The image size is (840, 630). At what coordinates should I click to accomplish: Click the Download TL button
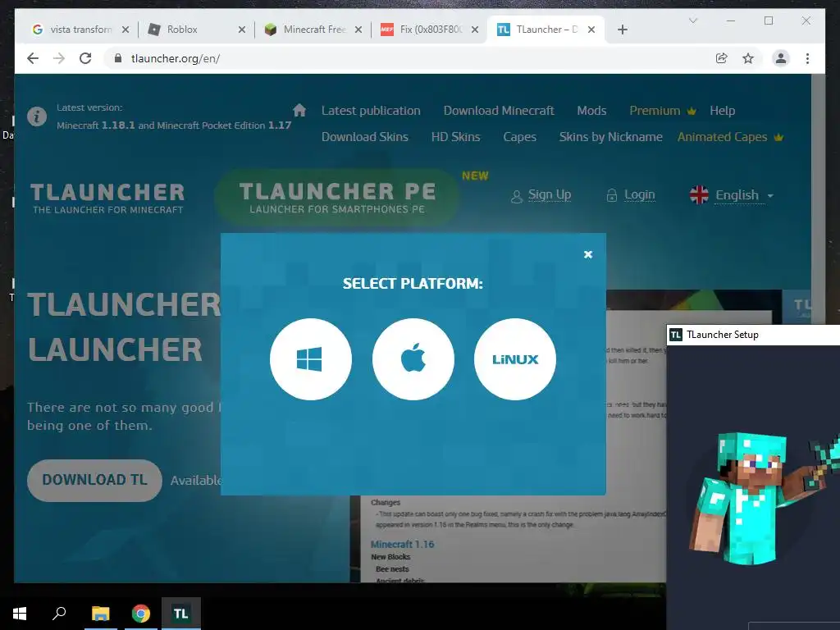(94, 480)
